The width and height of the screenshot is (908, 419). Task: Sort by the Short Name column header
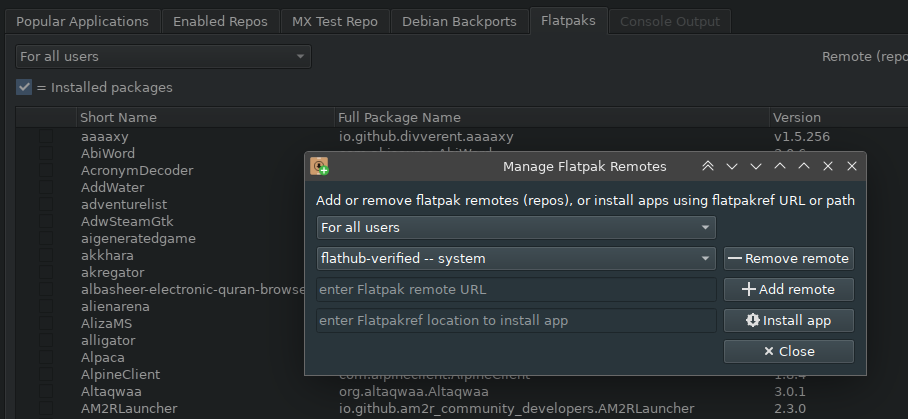point(205,117)
